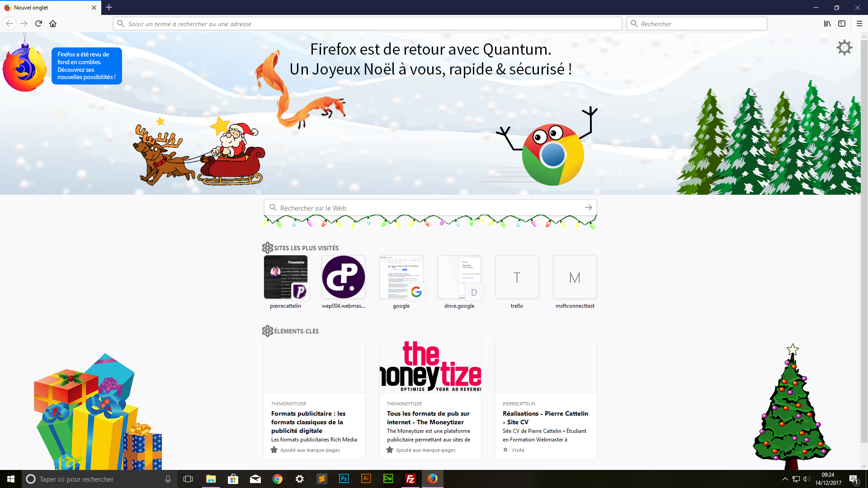This screenshot has width=868, height=488.
Task: Open Action Center notifications
Action: click(x=854, y=479)
